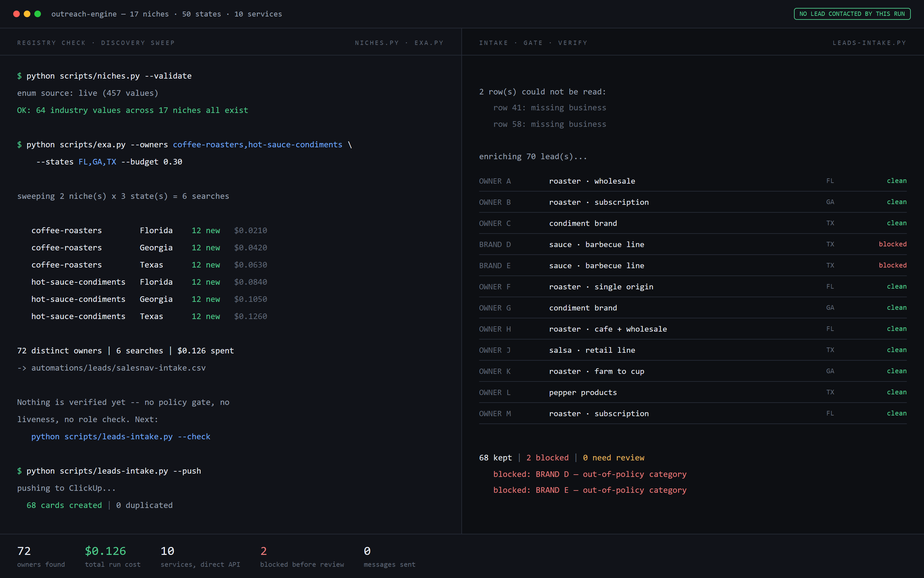Viewport: 924px width, 578px height.
Task: Click the hot-sauce-condiments Florida result row
Action: coord(149,282)
